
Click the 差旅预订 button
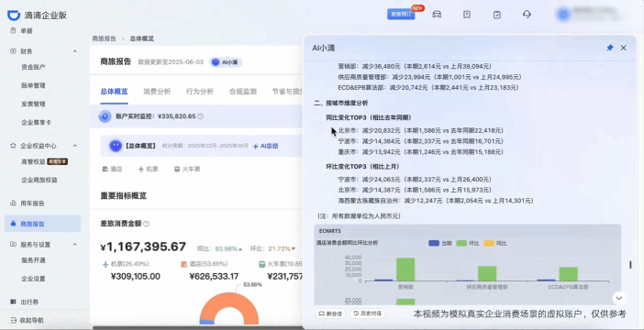401,14
